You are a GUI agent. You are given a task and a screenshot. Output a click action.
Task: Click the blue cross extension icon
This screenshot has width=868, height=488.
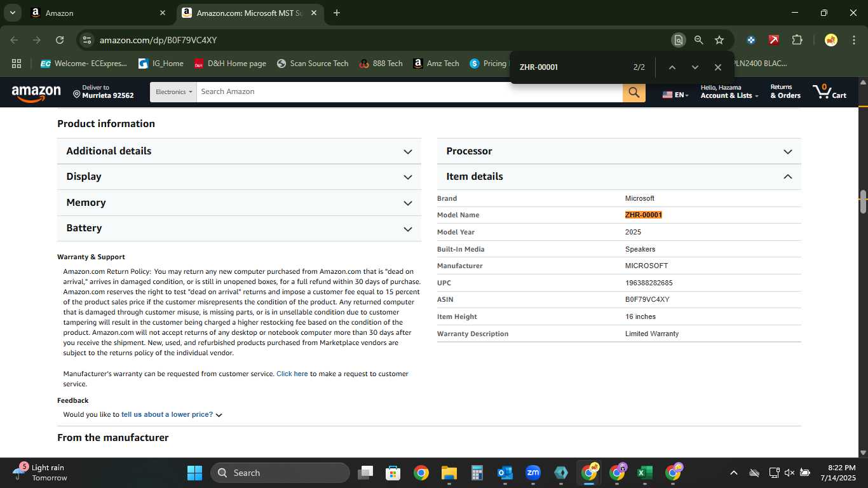pyautogui.click(x=751, y=40)
